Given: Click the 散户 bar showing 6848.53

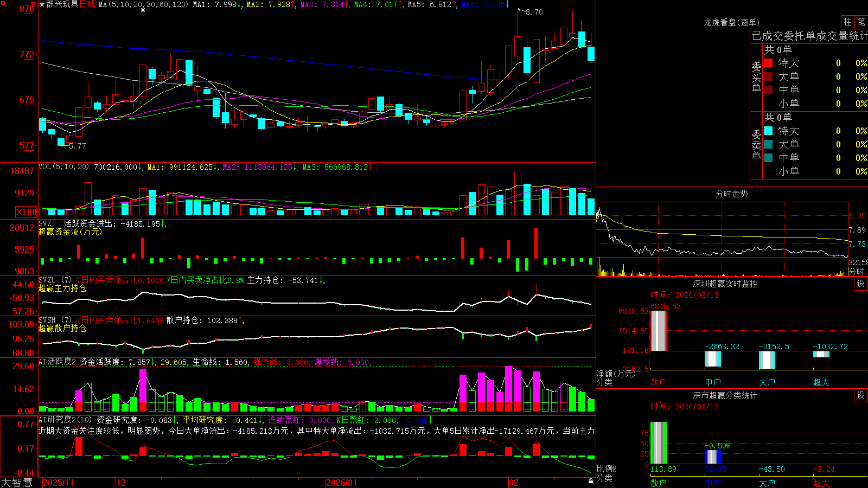Looking at the screenshot, I should click(659, 331).
